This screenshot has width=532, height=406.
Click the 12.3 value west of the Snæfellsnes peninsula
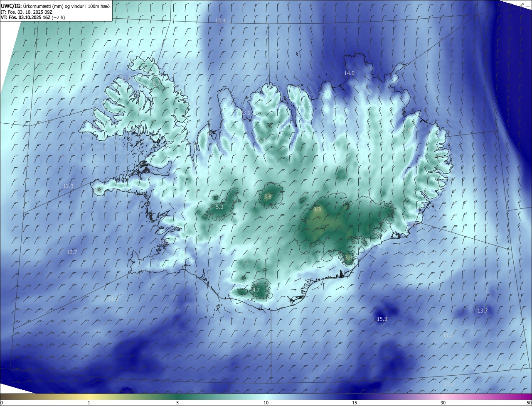point(68,186)
